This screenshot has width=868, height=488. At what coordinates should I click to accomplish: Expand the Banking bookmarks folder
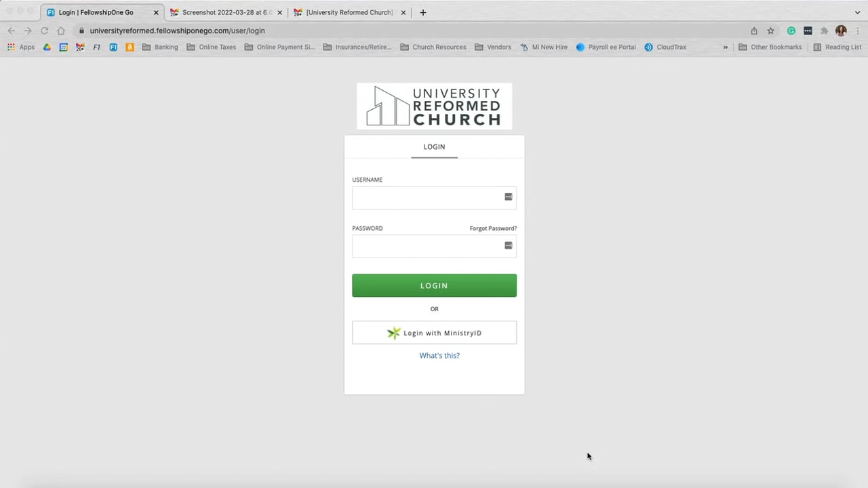[x=160, y=47]
